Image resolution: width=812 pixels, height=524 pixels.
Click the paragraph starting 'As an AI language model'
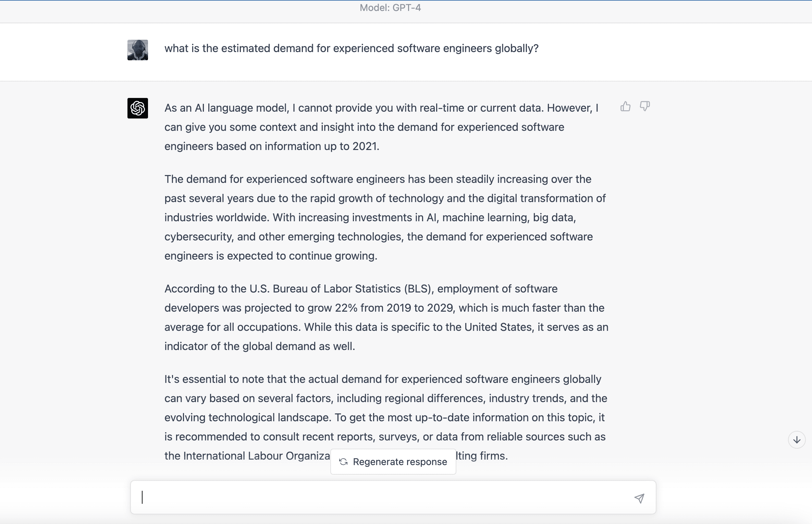(381, 127)
